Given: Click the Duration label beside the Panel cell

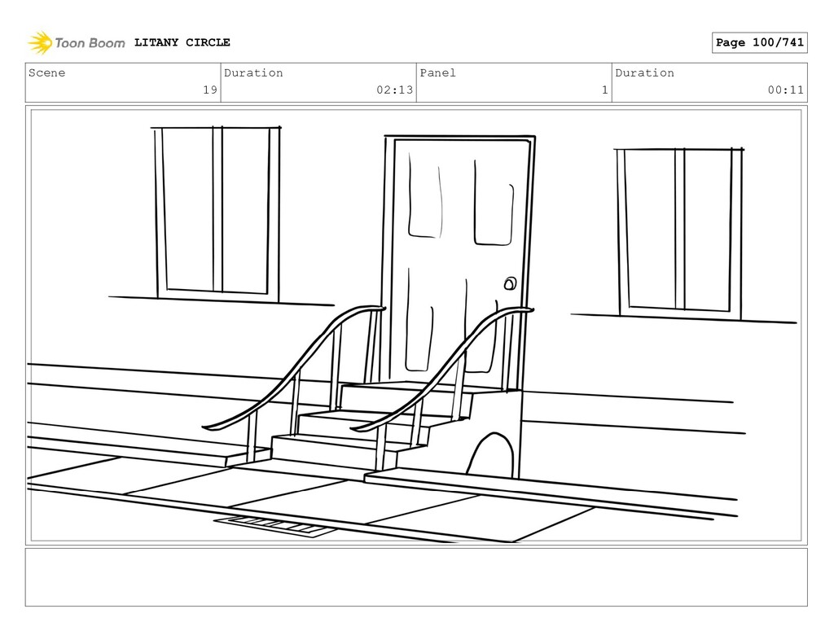Looking at the screenshot, I should pos(645,72).
